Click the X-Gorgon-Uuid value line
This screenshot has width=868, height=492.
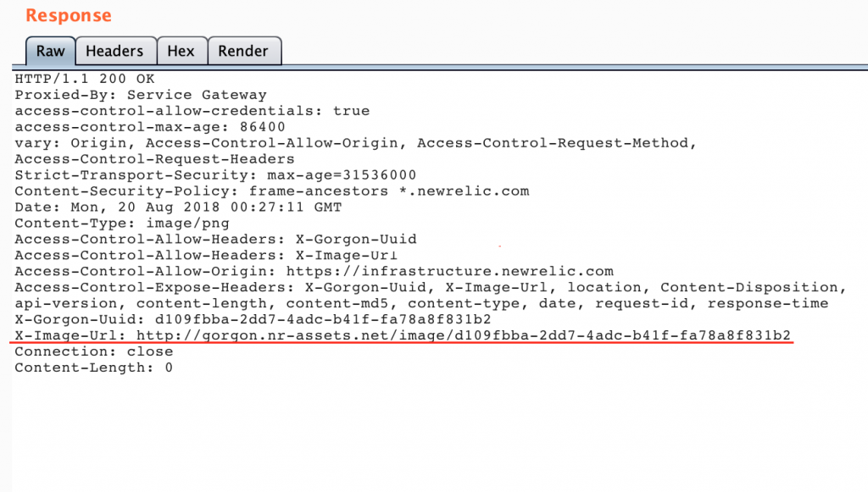click(x=253, y=320)
